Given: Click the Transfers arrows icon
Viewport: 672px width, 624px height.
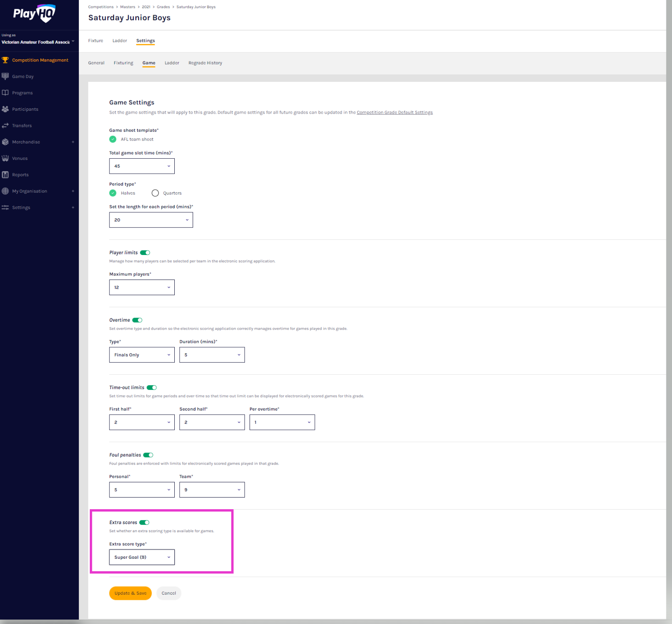Looking at the screenshot, I should (x=5, y=126).
